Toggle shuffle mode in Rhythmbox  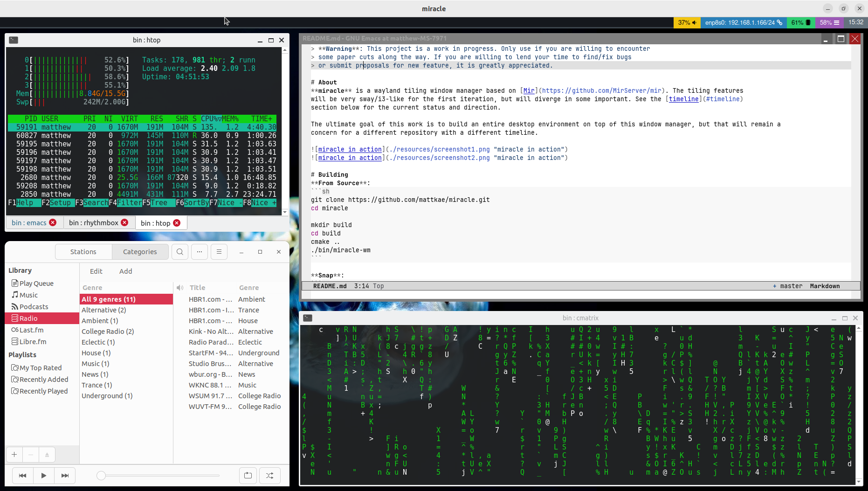[269, 476]
